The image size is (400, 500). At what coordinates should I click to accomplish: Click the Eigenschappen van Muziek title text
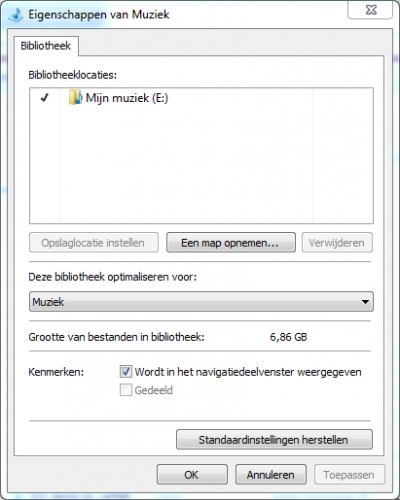point(99,15)
